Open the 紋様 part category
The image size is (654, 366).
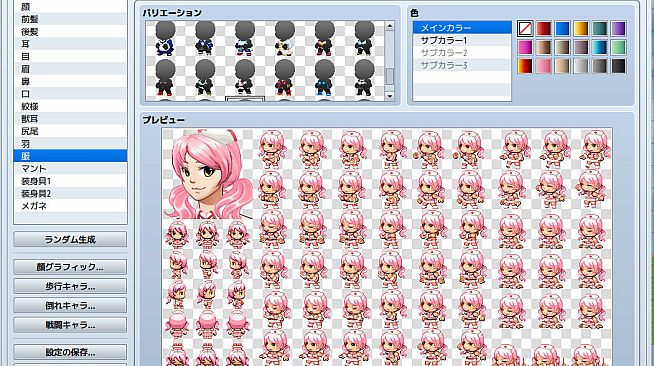(70, 106)
